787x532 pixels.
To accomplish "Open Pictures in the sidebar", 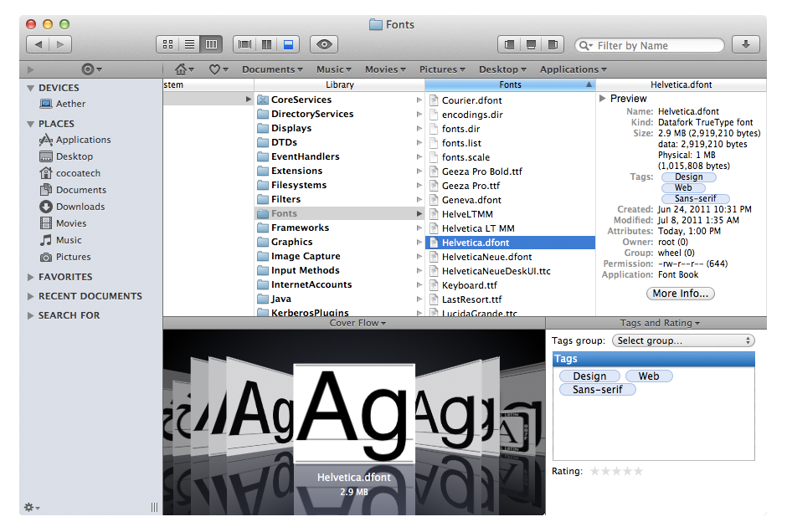I will 65,257.
